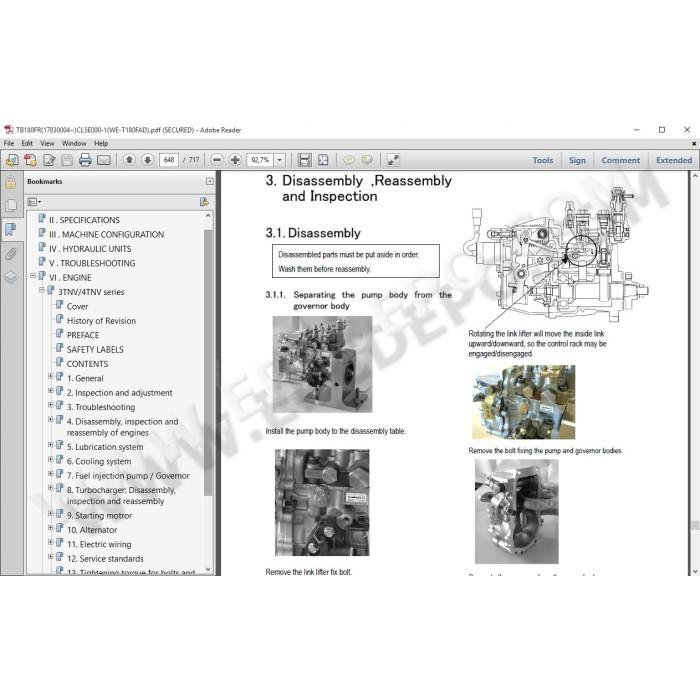
Task: Click the zoom percentage field showing 92,7%
Action: point(260,160)
